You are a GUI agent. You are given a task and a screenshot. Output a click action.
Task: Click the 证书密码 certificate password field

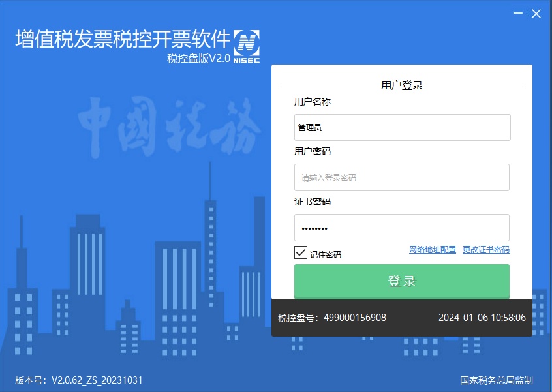[402, 228]
